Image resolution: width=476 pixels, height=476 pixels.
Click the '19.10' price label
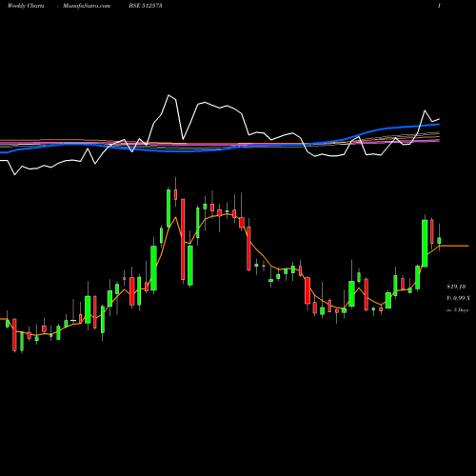tap(456, 287)
